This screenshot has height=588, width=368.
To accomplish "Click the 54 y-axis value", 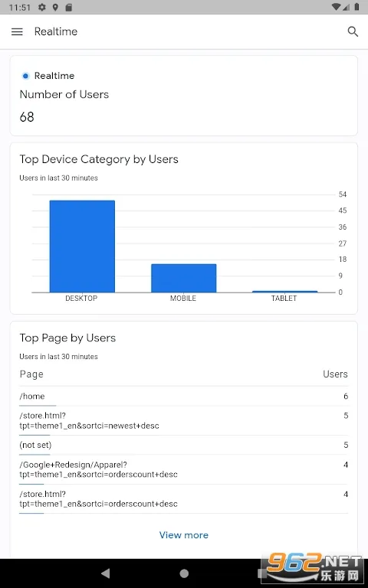I will tap(343, 194).
